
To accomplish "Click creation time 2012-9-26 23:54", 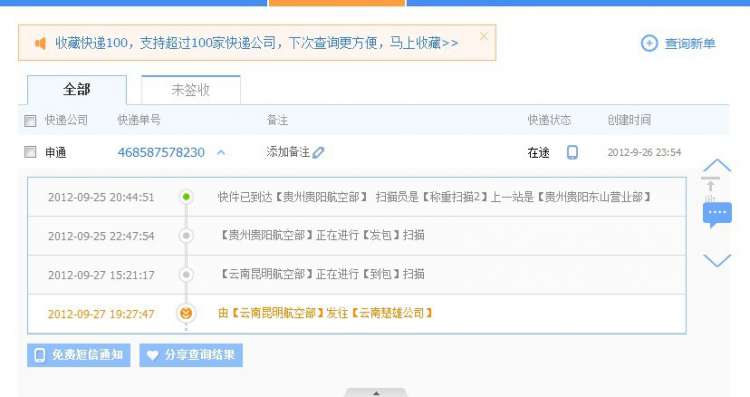I will 644,153.
